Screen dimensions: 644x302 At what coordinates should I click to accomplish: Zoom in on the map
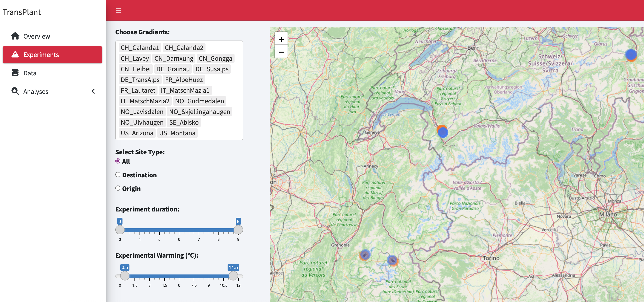[281, 39]
